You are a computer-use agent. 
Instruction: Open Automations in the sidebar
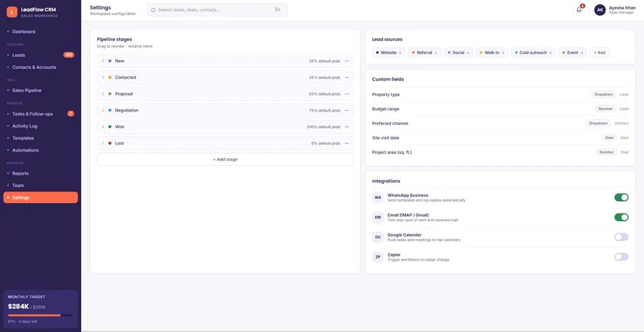click(40, 150)
